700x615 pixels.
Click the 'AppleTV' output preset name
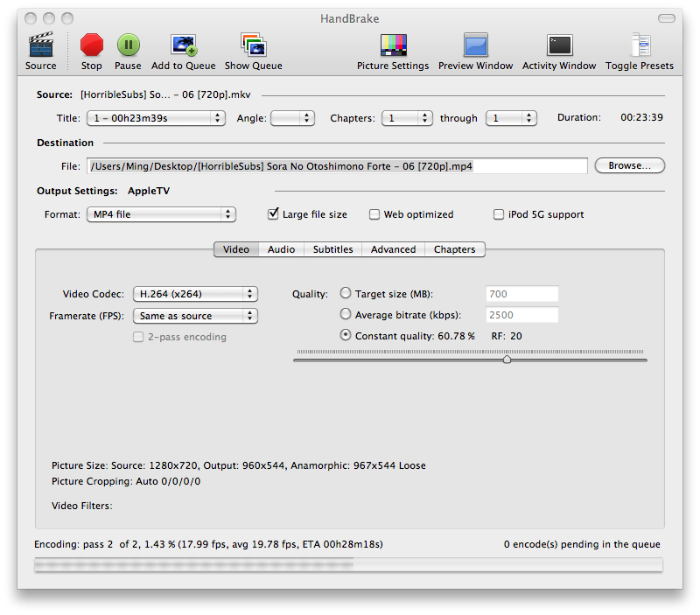[149, 191]
